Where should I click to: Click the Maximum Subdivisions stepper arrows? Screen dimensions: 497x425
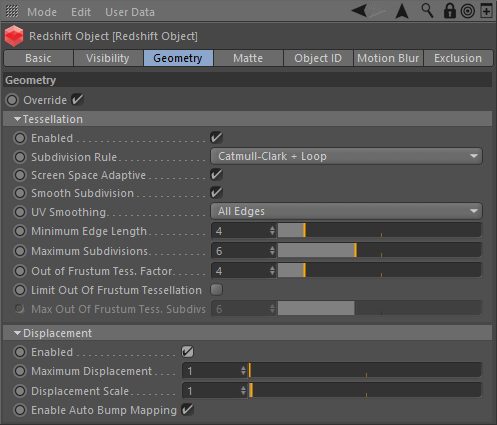272,251
